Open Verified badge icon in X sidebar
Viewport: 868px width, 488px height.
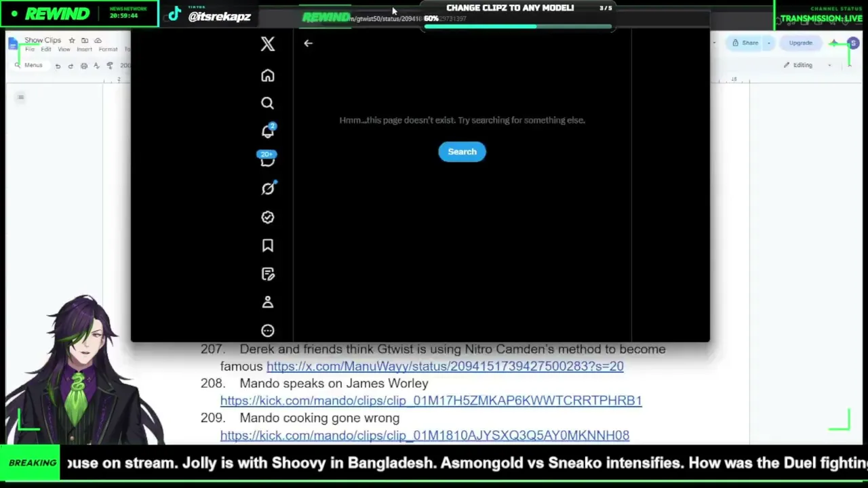tap(268, 217)
